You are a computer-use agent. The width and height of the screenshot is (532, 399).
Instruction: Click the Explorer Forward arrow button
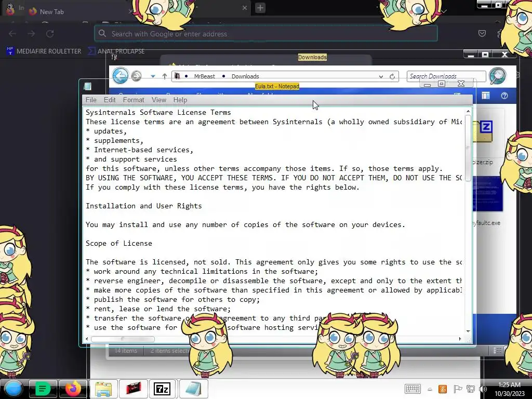[x=137, y=76]
